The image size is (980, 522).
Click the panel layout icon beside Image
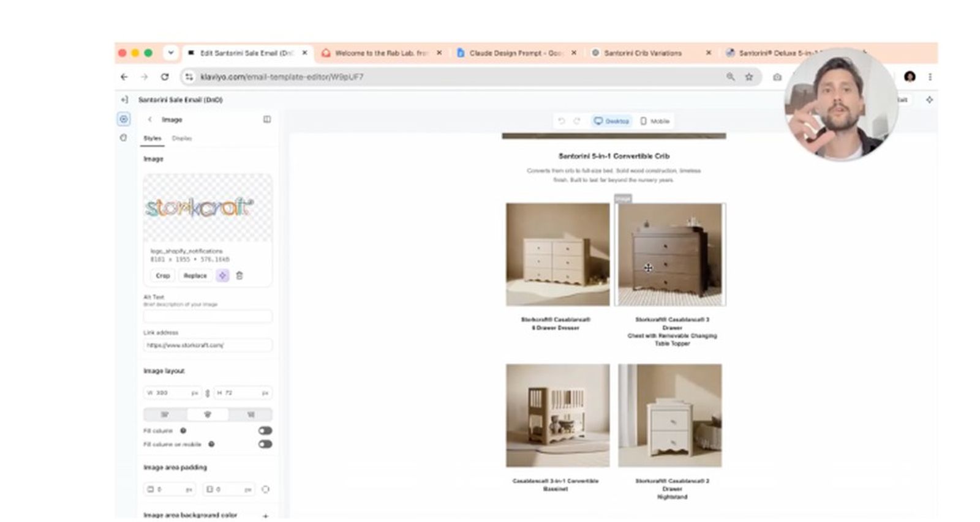coord(267,119)
